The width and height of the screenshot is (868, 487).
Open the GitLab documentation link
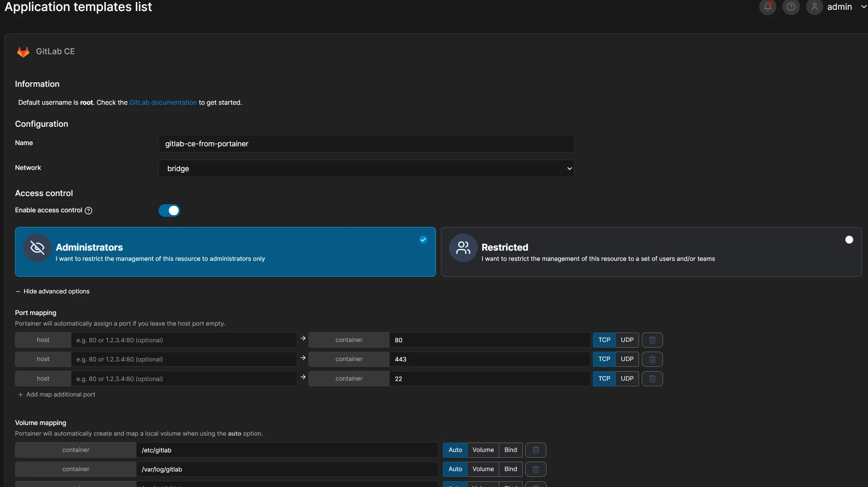163,102
